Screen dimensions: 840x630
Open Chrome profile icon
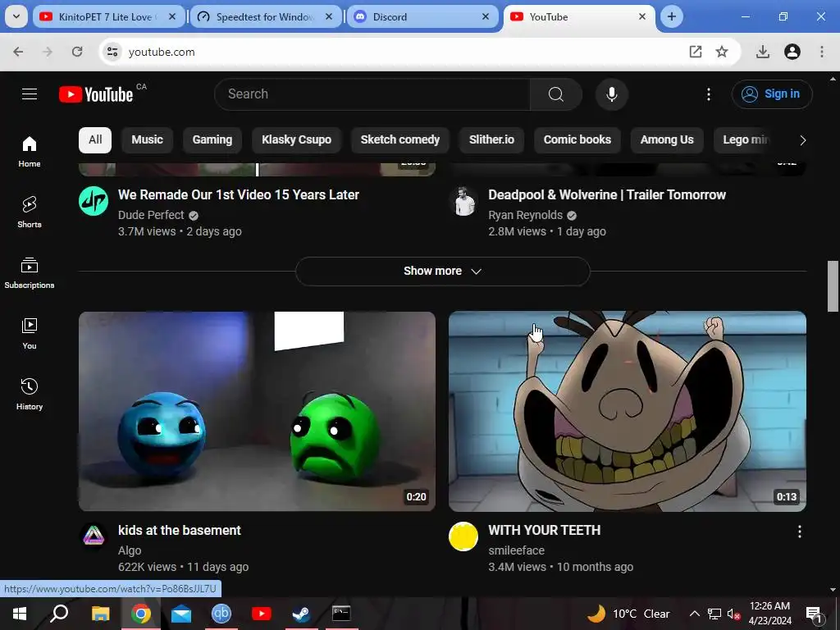click(x=792, y=52)
